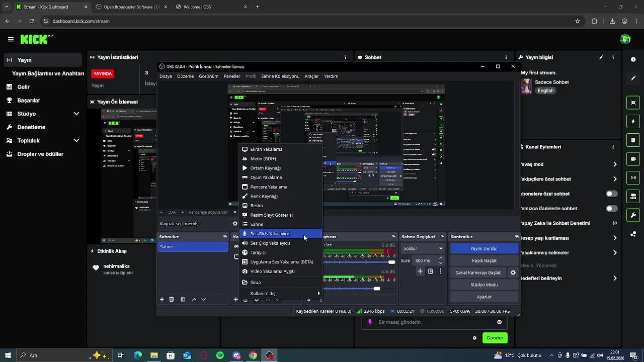Select Ses Giriş Yakalayıcısı source
644x362 pixels.
click(x=281, y=234)
